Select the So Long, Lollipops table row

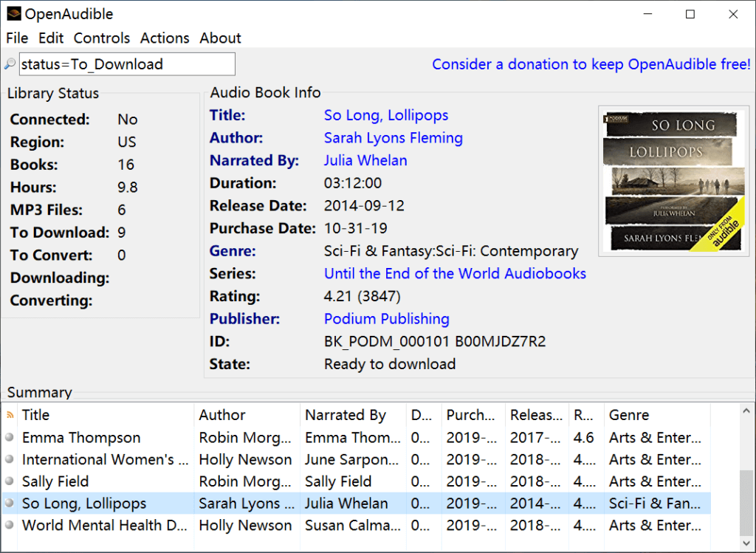(x=356, y=504)
